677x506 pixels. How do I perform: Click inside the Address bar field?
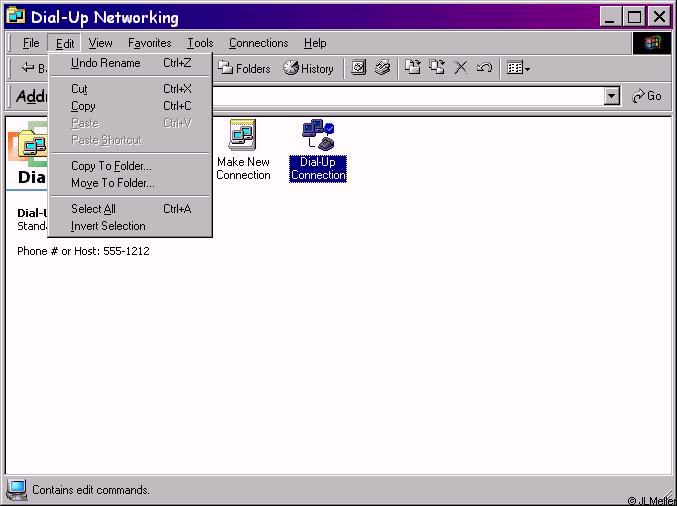(x=408, y=96)
